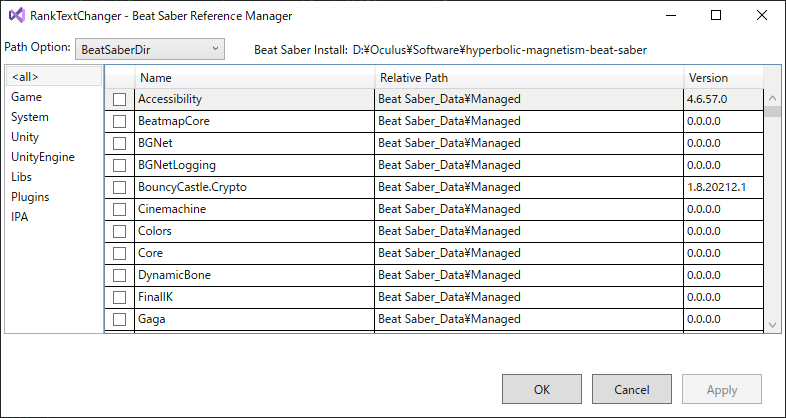The width and height of the screenshot is (786, 418).
Task: Click the Visual Studio icon in title bar
Action: [16, 16]
